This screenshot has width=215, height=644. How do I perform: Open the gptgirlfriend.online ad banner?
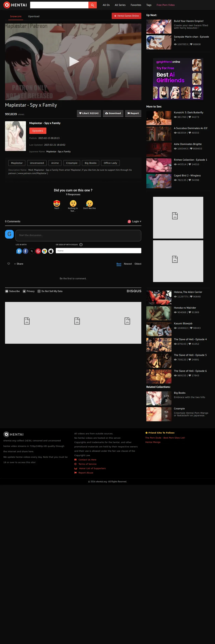click(x=178, y=79)
